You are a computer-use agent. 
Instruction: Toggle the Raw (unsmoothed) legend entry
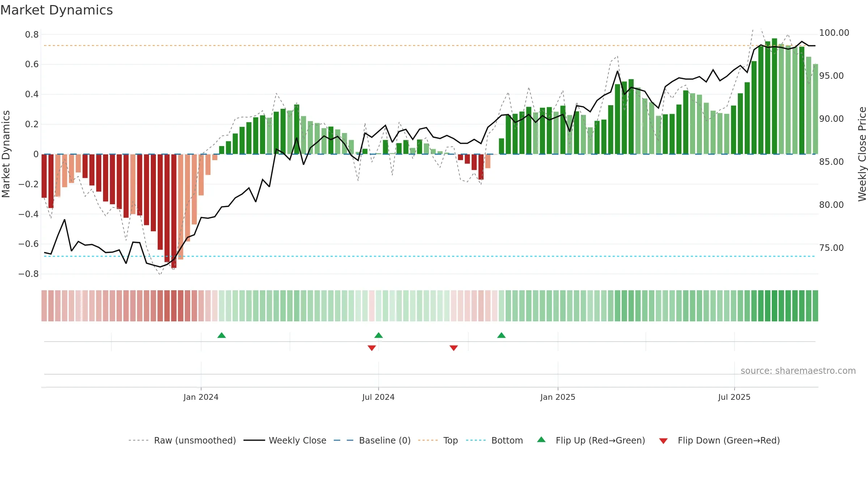pyautogui.click(x=182, y=440)
